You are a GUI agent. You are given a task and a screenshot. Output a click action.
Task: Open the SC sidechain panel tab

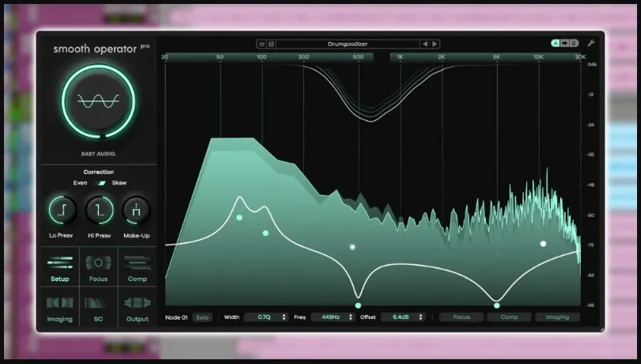click(98, 308)
